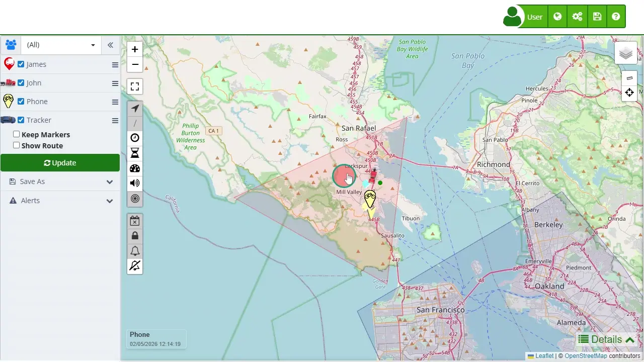Viewport: 644px width, 362px height.
Task: Click the yellow Phone marker on map
Action: pos(370,199)
